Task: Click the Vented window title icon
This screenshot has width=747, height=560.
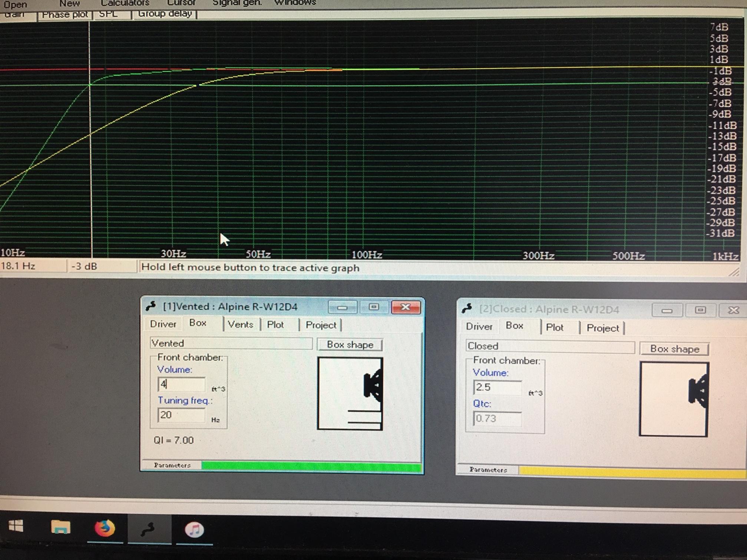Action: pos(151,306)
